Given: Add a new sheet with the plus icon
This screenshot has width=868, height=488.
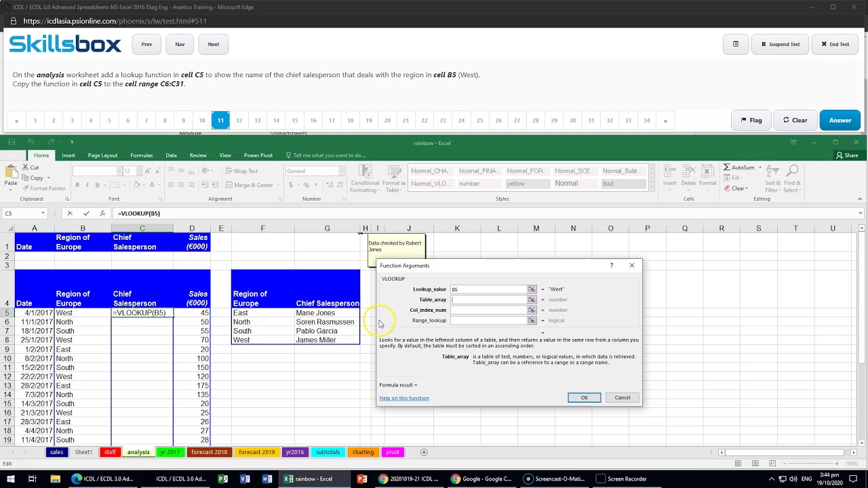Looking at the screenshot, I should 424,452.
